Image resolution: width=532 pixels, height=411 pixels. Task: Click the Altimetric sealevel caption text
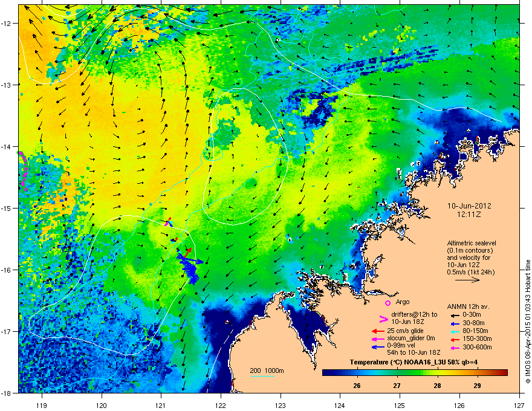point(472,243)
